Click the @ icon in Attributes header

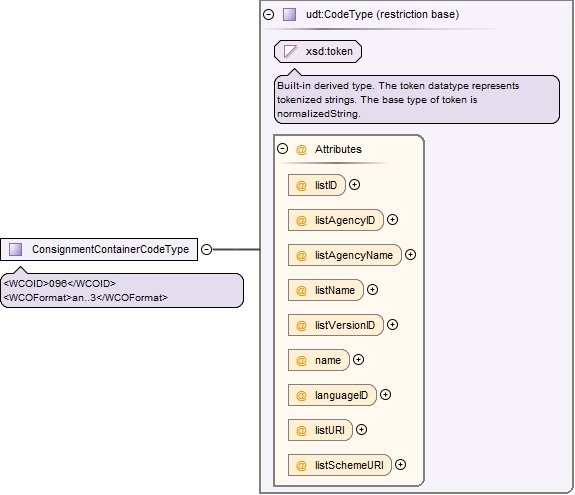(x=301, y=150)
